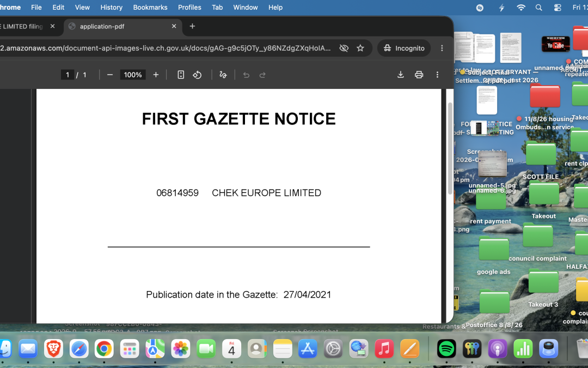Viewport: 588px width, 368px height.
Task: Close the application-pdf tab
Action: pyautogui.click(x=174, y=26)
